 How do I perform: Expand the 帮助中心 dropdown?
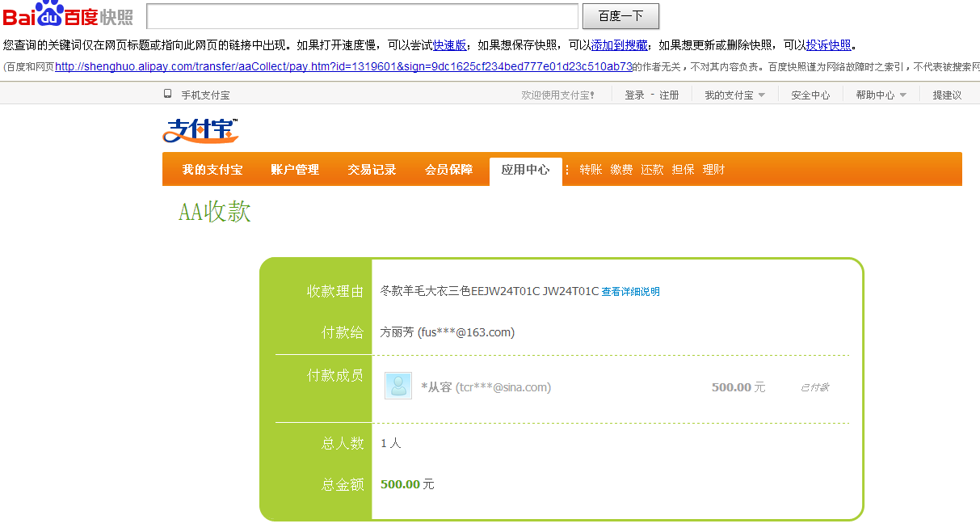[x=881, y=95]
